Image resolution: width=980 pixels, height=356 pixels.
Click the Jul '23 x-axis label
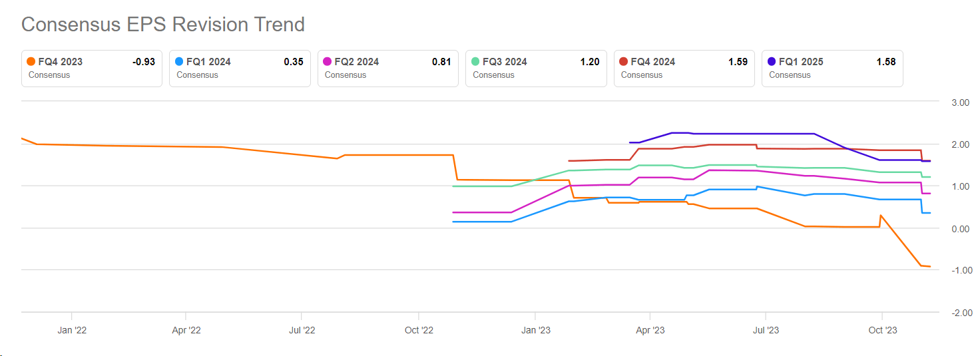click(x=766, y=330)
